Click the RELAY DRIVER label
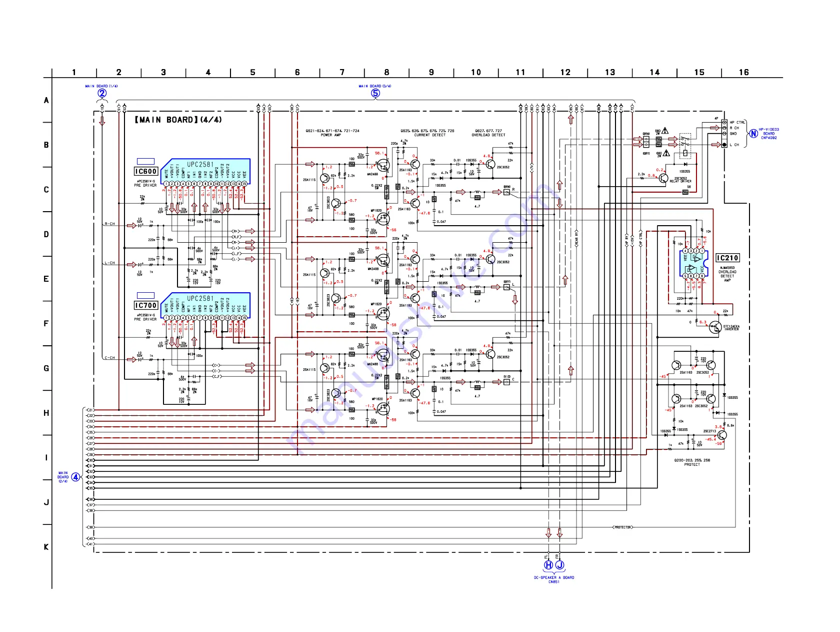The width and height of the screenshot is (840, 632). tap(680, 181)
